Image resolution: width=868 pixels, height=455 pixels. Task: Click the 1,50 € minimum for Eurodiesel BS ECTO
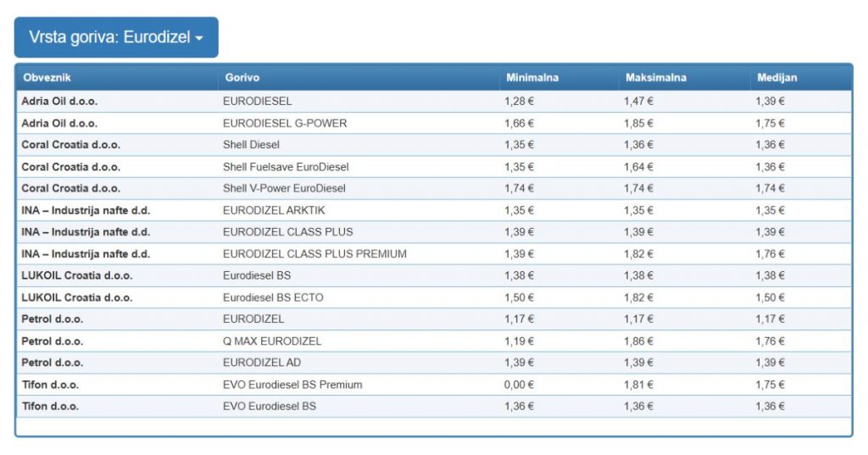click(x=519, y=297)
